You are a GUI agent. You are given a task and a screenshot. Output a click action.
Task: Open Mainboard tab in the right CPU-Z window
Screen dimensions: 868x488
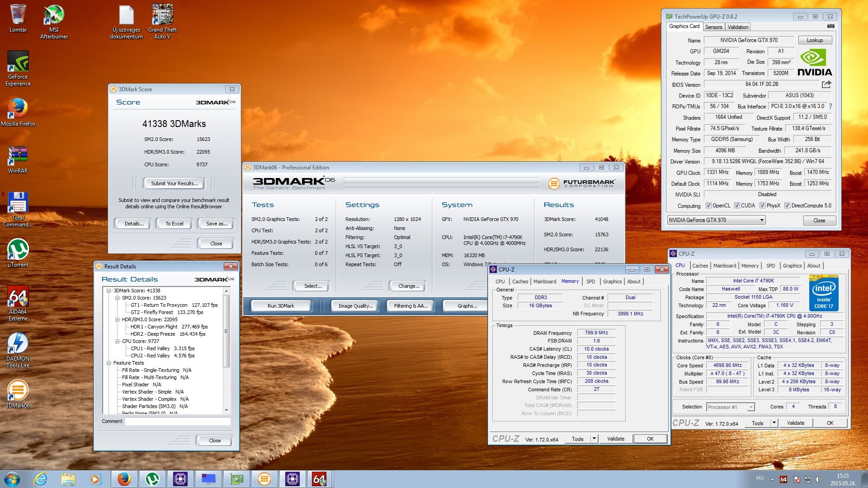click(x=725, y=266)
